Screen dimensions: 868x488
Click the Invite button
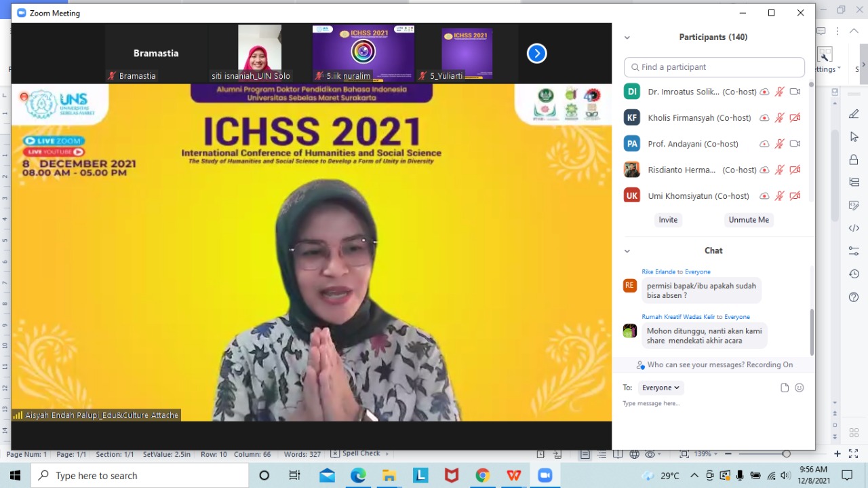pos(668,220)
